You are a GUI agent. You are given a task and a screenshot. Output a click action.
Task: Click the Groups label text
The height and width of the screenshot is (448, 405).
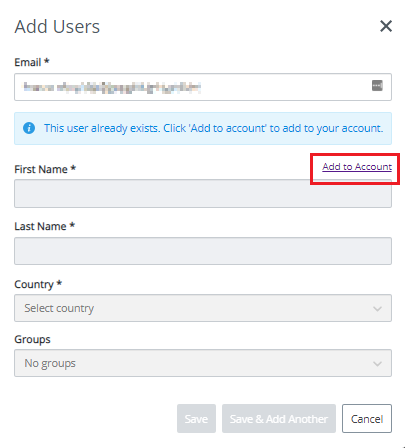pos(32,339)
